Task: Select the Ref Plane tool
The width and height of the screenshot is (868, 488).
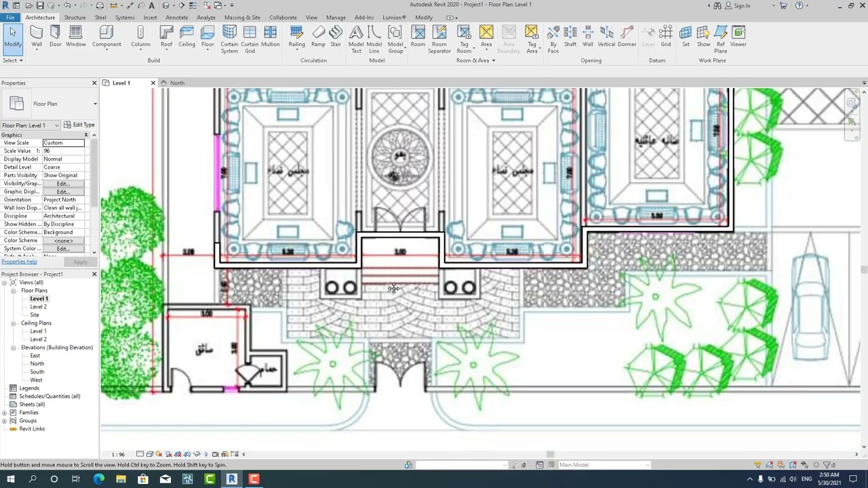Action: coord(720,40)
